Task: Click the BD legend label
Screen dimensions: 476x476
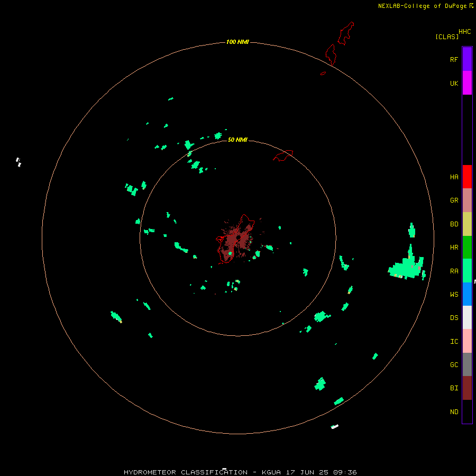Action: click(454, 224)
